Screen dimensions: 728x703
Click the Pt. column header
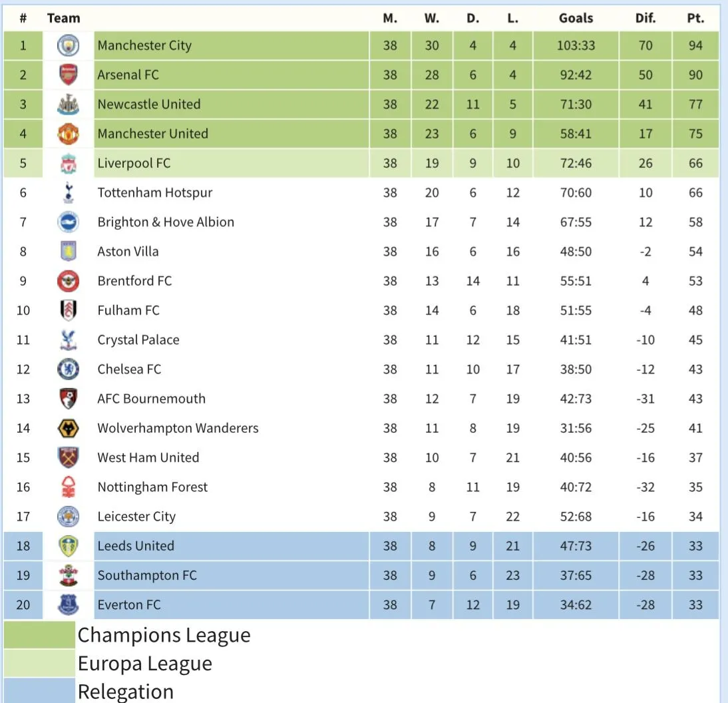[695, 19]
